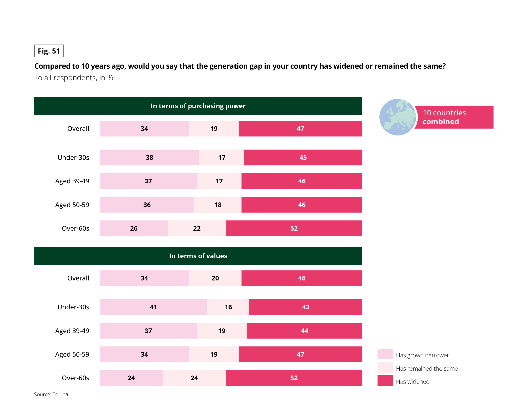Screen dimensions: 525x420
Task: Click the 'In terms of values' header
Action: (198, 256)
